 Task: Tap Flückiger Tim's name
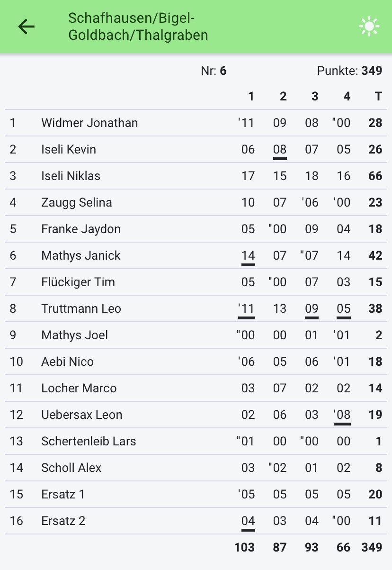click(x=78, y=282)
